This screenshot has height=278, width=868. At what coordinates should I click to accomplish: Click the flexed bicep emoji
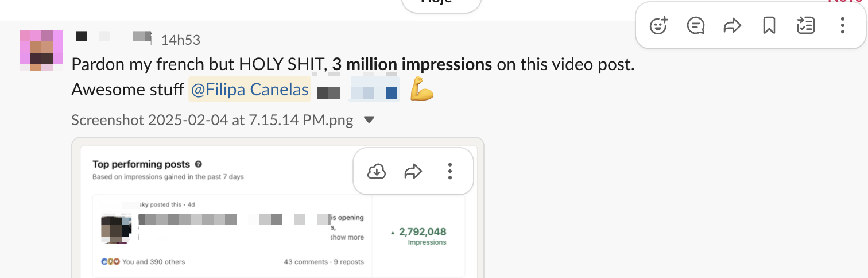[422, 91]
